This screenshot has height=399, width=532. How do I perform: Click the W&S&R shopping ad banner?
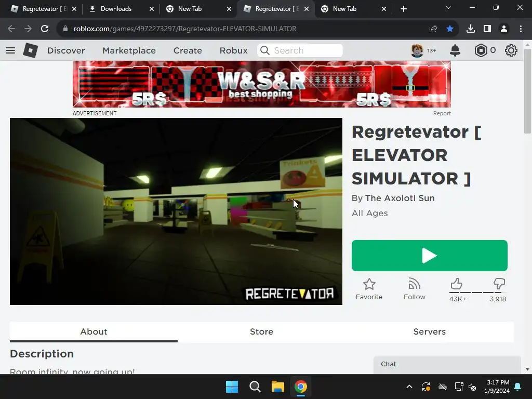click(x=262, y=84)
